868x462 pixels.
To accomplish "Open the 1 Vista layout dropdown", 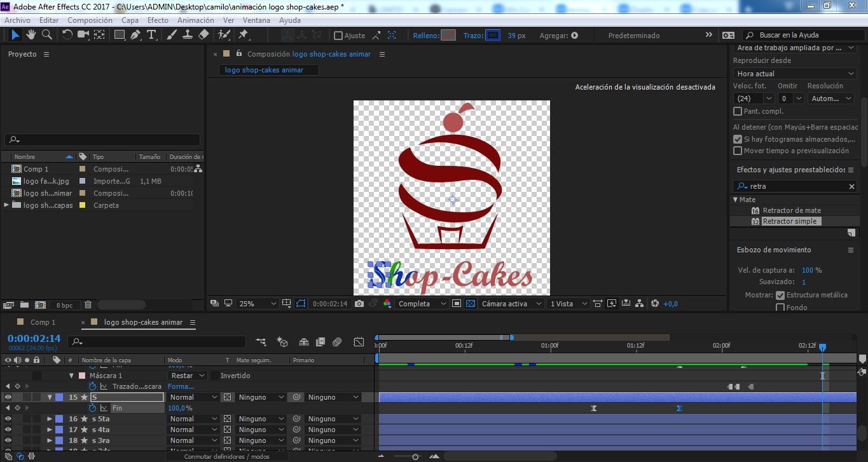I will [x=567, y=304].
